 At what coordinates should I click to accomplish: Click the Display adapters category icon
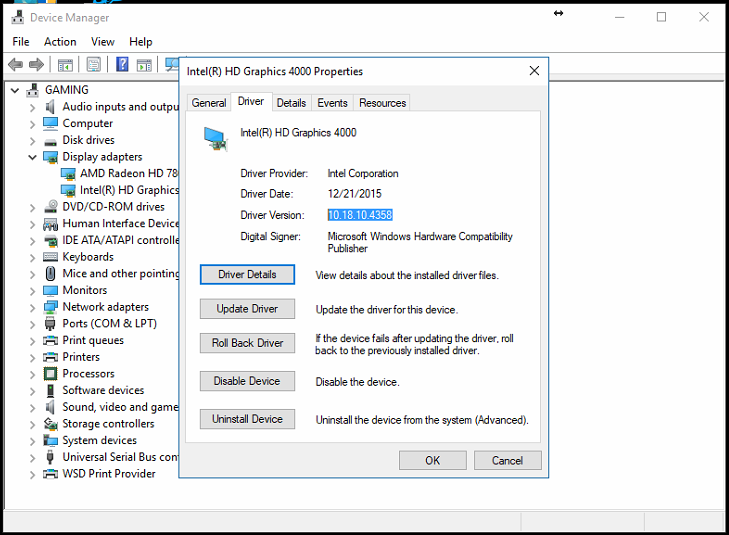(50, 157)
